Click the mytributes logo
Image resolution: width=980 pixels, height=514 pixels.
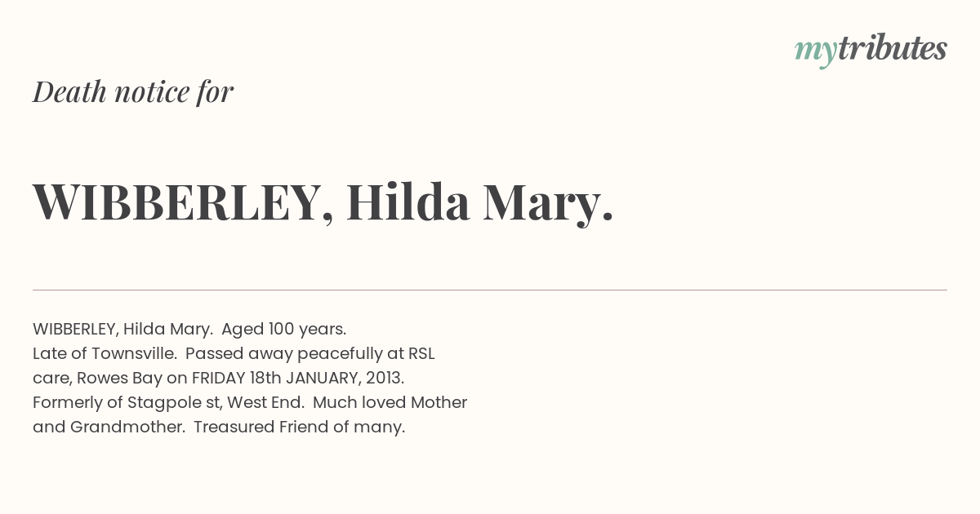(871, 51)
